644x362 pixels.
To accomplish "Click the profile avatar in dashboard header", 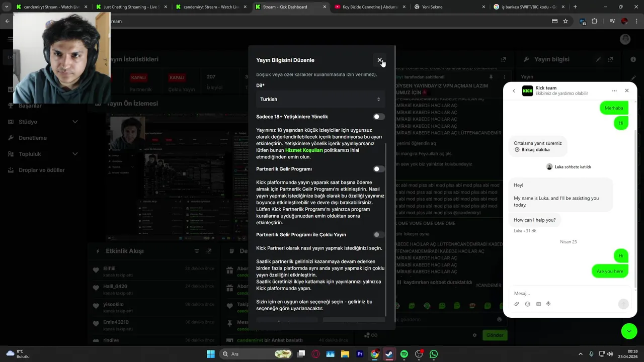I will point(625,39).
